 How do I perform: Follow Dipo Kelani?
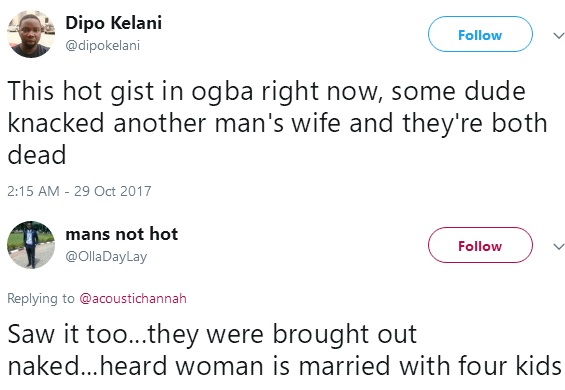pos(480,34)
